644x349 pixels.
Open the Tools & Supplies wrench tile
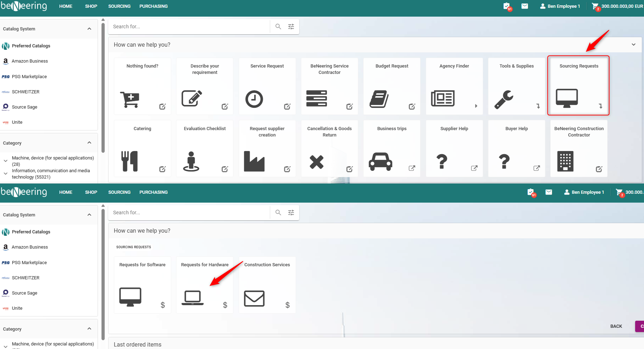pos(516,86)
